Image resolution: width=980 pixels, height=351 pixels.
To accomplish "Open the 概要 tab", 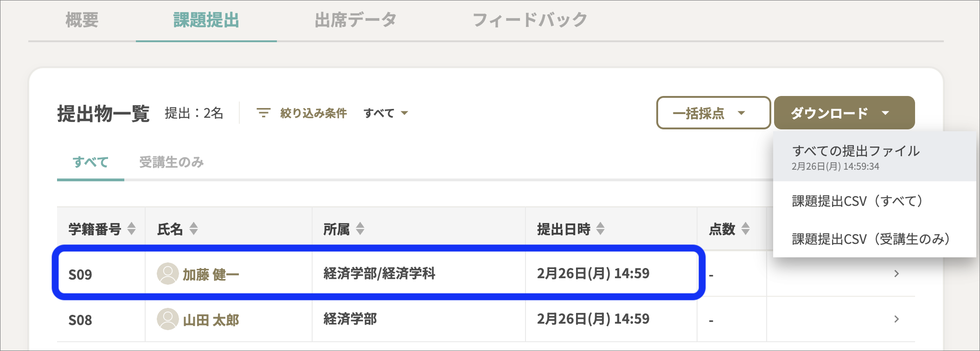I will [82, 20].
